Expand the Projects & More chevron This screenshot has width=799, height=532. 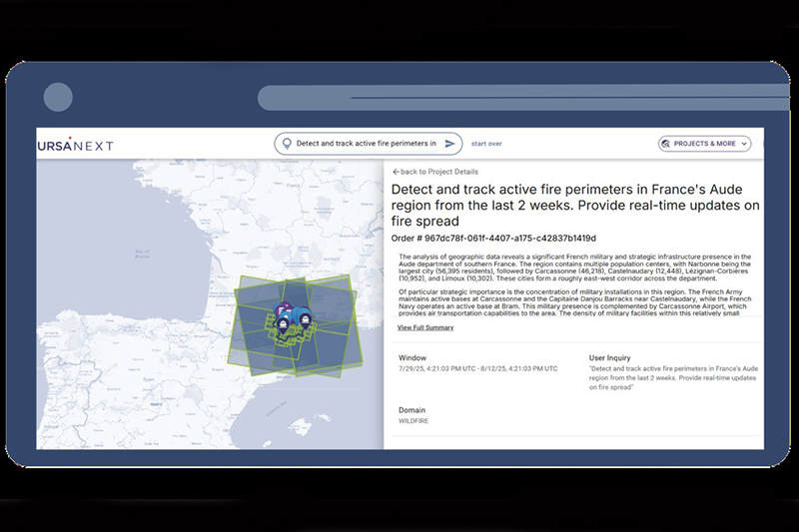tap(745, 144)
